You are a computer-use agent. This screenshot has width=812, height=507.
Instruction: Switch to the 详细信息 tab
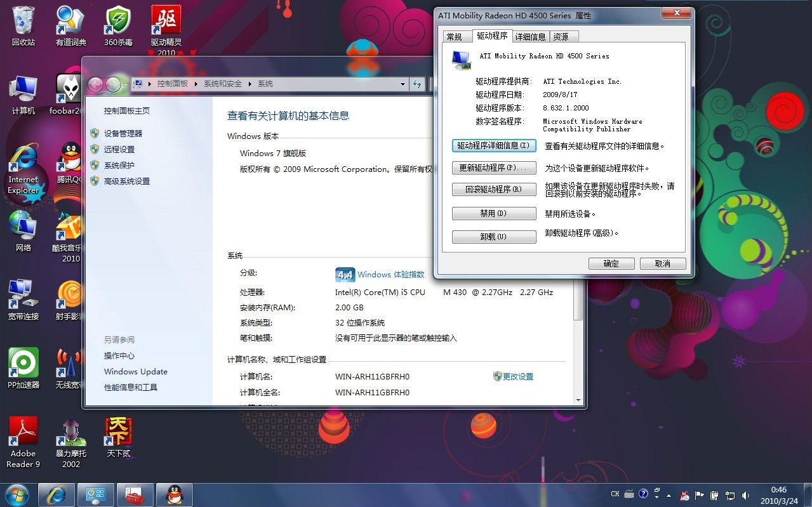(x=531, y=37)
